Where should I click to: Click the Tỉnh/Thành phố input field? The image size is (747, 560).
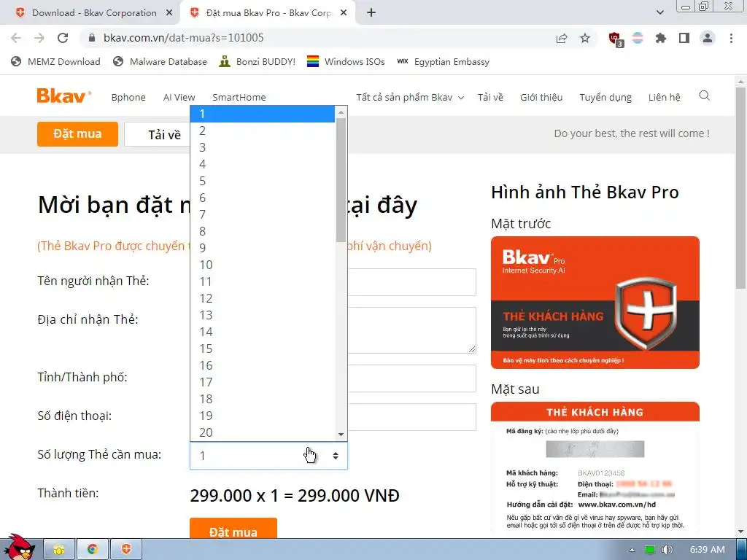411,378
